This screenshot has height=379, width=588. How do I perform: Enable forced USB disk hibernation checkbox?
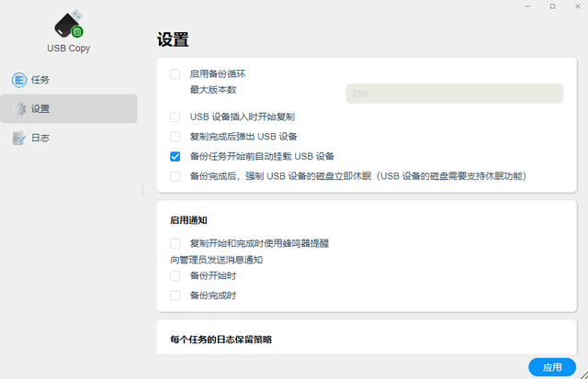175,176
